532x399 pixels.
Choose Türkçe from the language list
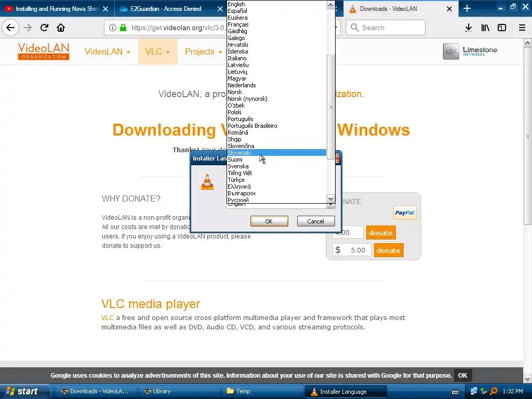276,179
